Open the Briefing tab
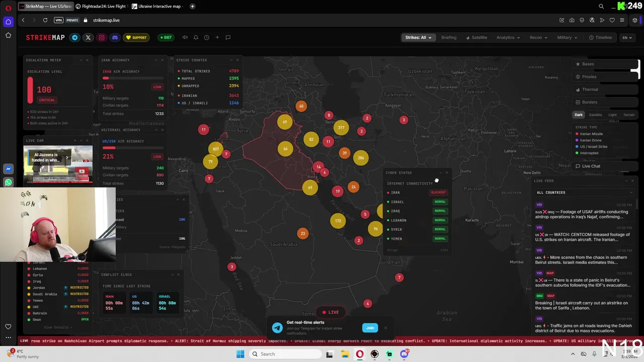 coord(449,37)
